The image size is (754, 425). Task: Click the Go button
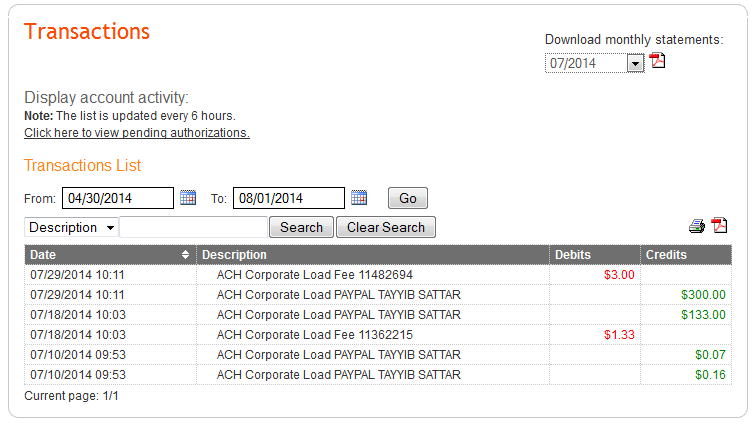pos(408,198)
